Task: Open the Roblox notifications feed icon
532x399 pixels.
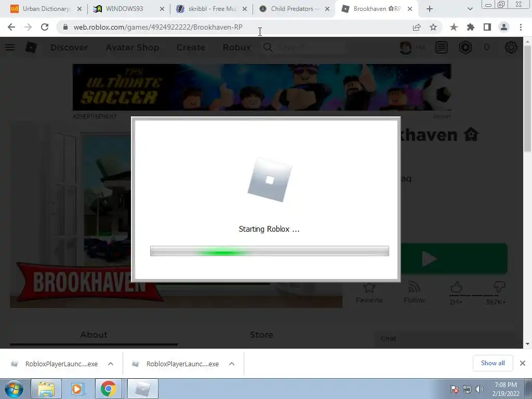Action: [442, 47]
